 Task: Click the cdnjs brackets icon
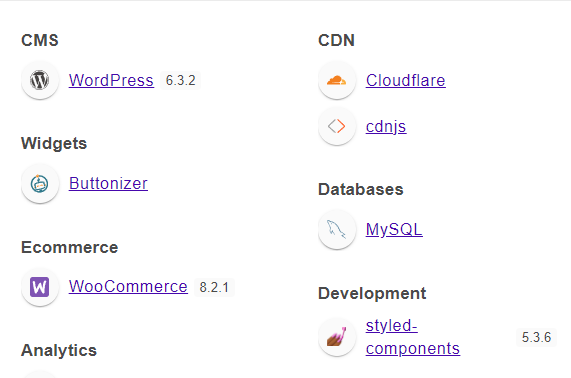coord(337,126)
